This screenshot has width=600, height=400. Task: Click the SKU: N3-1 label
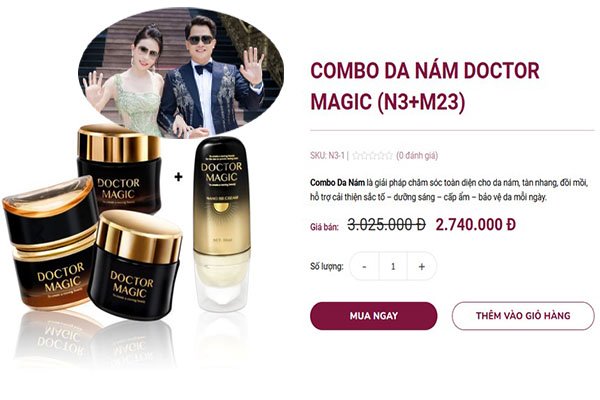click(x=327, y=155)
